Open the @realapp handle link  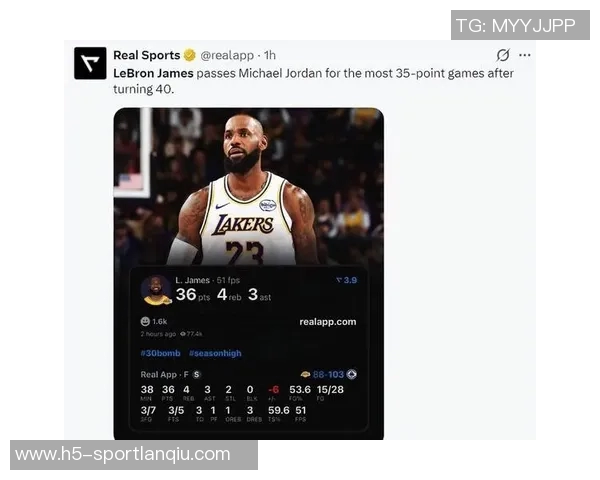coord(227,56)
